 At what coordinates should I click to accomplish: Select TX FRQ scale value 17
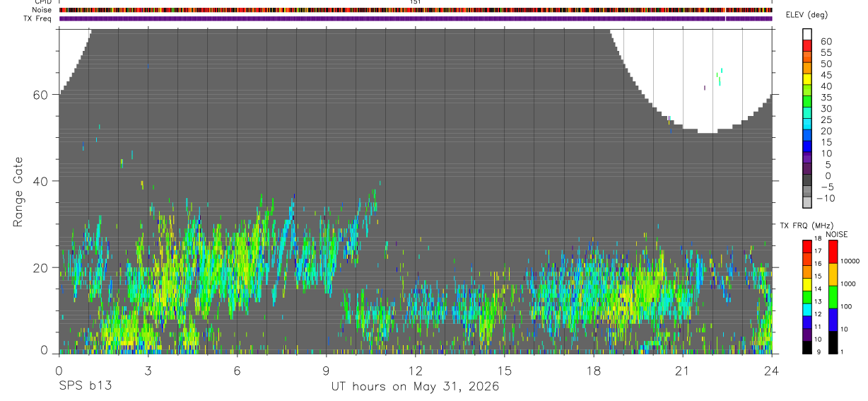[817, 251]
